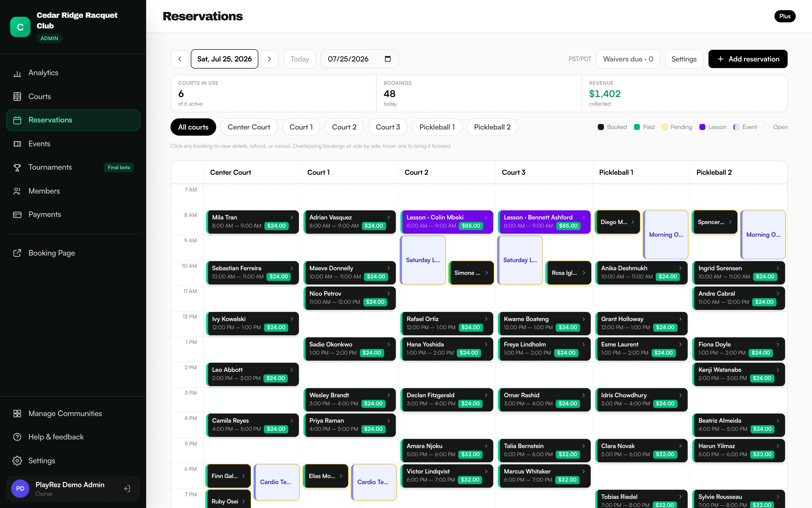The image size is (812, 508).
Task: Click the Lesson purple legend dot
Action: (x=702, y=127)
